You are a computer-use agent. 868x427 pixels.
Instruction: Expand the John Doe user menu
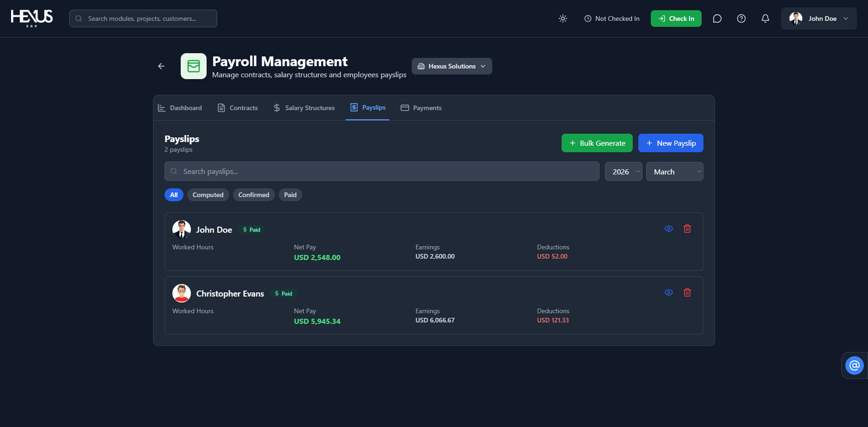tap(819, 19)
